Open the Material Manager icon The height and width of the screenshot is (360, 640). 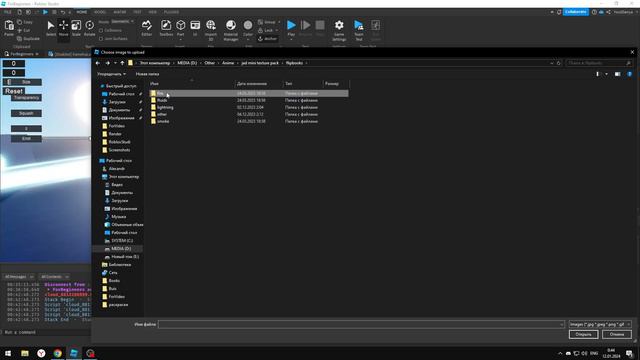point(231,25)
